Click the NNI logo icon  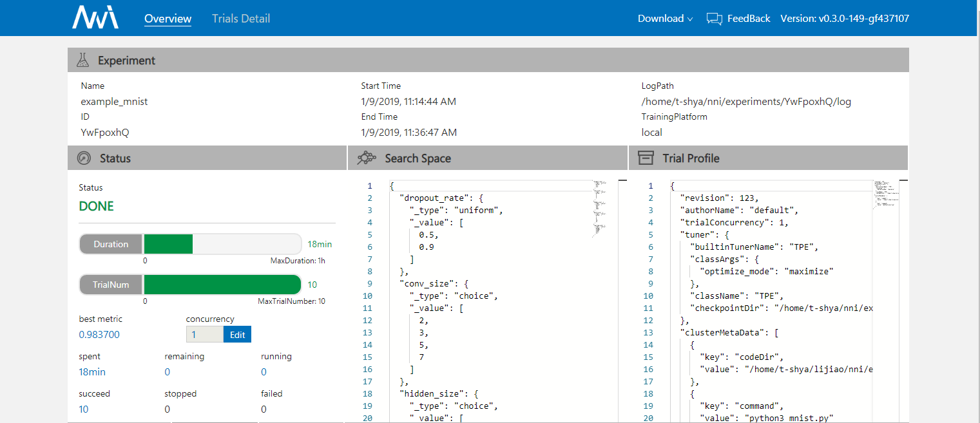(x=95, y=18)
